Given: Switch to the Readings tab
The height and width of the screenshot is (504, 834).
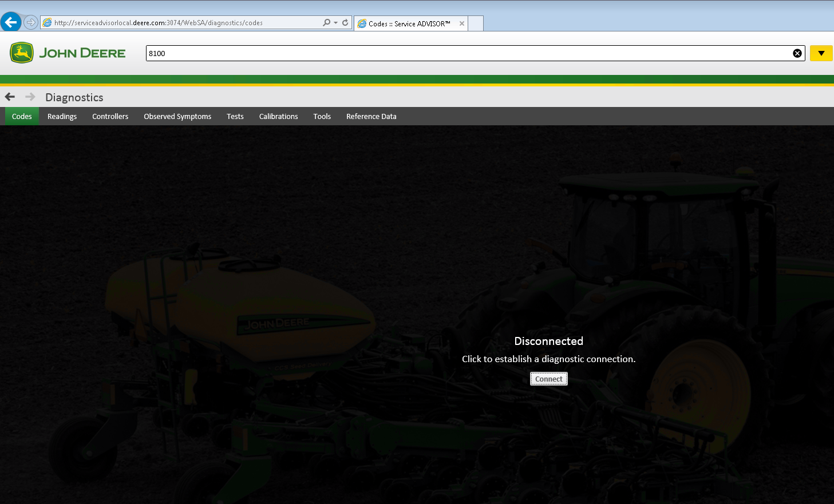Looking at the screenshot, I should click(62, 116).
